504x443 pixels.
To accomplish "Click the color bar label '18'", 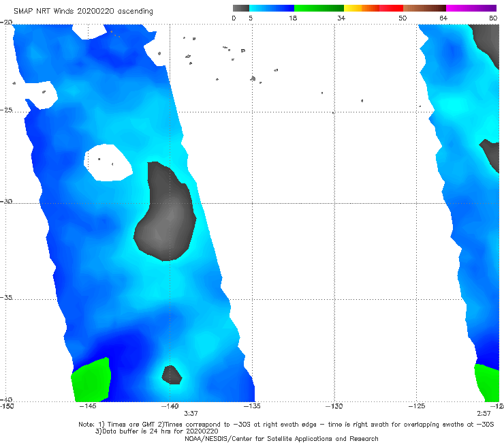I will pyautogui.click(x=293, y=18).
